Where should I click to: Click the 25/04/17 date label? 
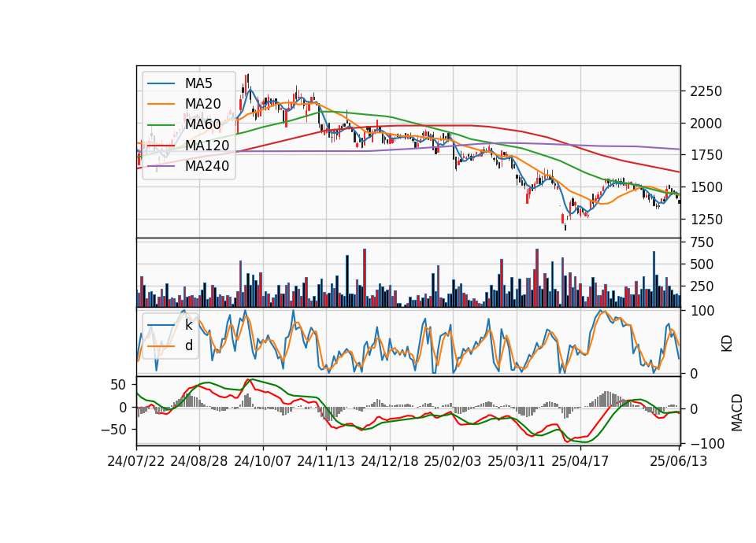580,461
